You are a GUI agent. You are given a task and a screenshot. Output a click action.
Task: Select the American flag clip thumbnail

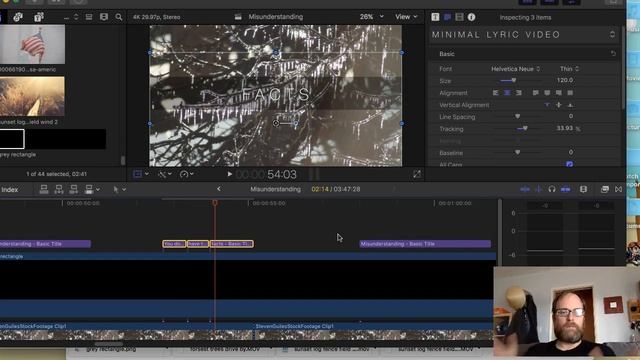32,44
